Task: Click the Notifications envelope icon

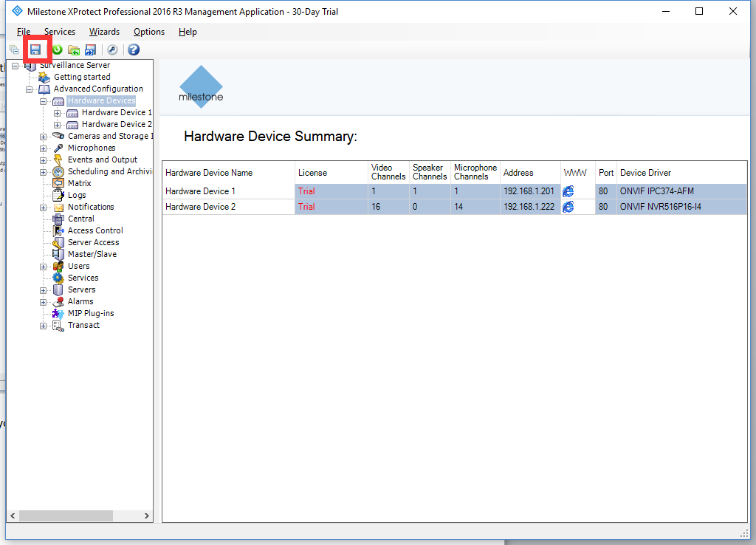Action: click(58, 208)
